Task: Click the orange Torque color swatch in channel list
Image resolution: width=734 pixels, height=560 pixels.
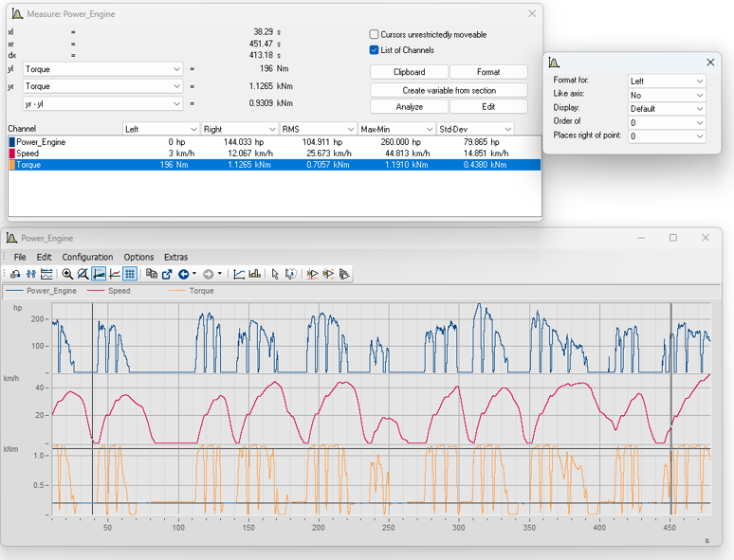Action: [12, 165]
